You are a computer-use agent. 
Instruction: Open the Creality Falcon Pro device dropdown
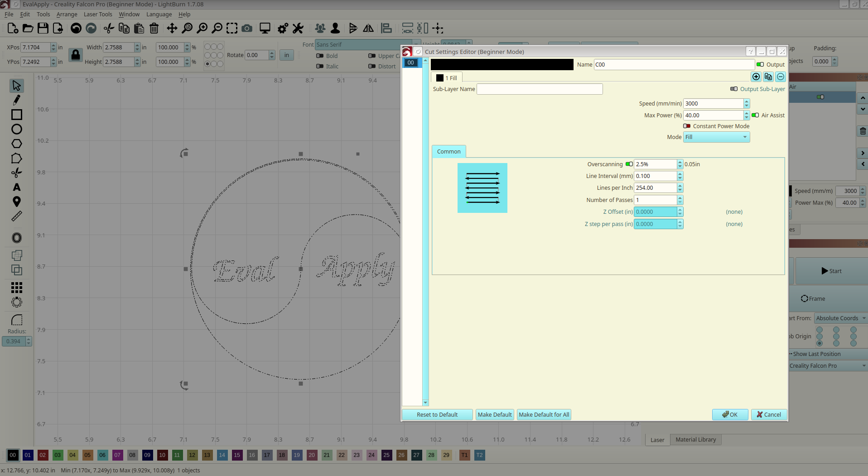(827, 366)
